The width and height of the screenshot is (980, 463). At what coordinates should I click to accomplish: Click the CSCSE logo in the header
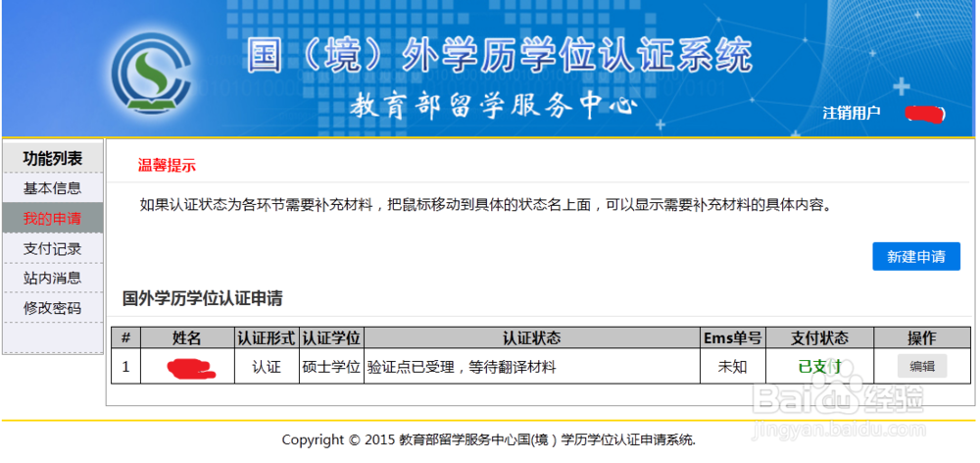151,74
